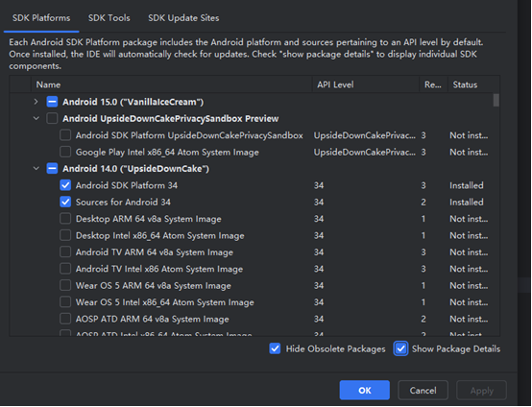The width and height of the screenshot is (532, 407).
Task: Toggle the Android 14.0 UpsideDownCake checkbox
Action: [52, 169]
